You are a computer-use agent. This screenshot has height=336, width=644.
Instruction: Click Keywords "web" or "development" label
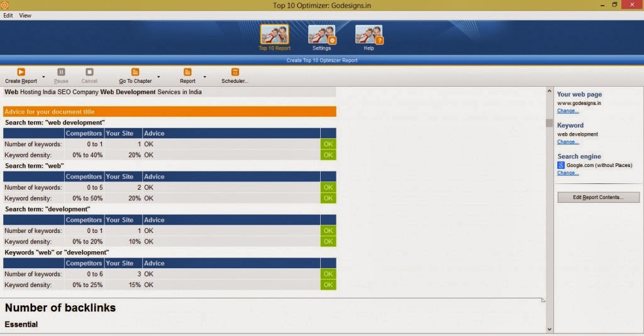[57, 252]
